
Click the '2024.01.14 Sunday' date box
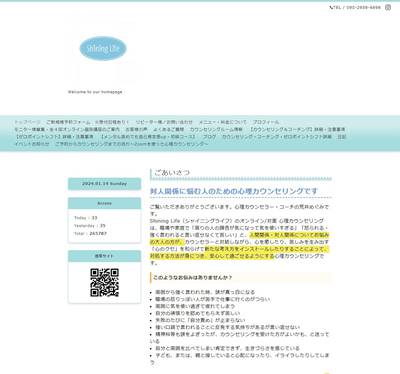[x=104, y=184]
